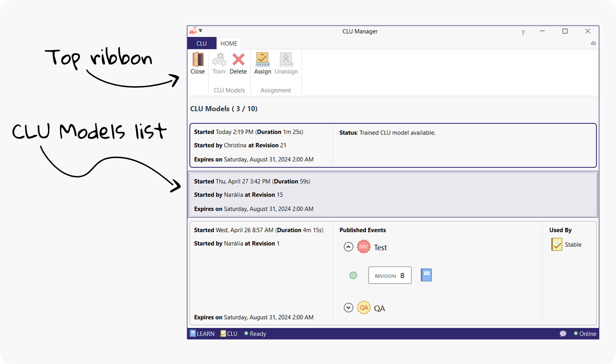Click the Assign icon in the Assignment group
This screenshot has width=616, height=364.
coord(263,60)
